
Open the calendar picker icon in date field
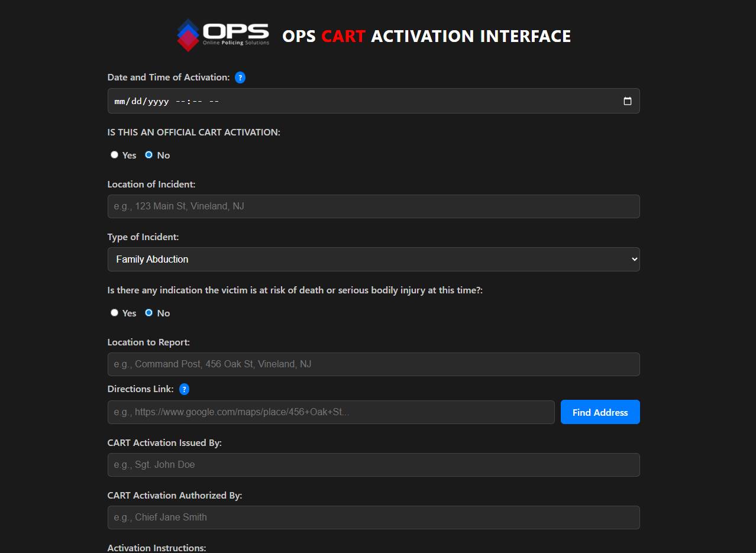(x=627, y=101)
